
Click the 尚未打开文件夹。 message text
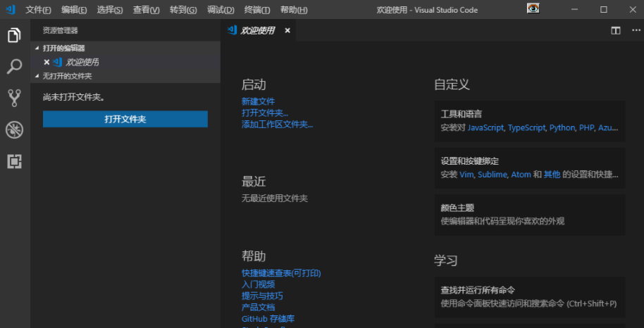tap(73, 97)
